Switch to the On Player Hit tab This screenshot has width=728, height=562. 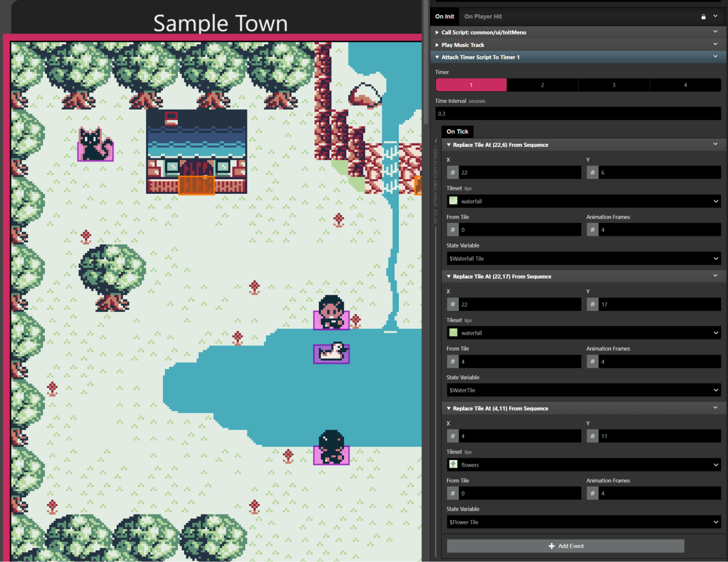483,16
